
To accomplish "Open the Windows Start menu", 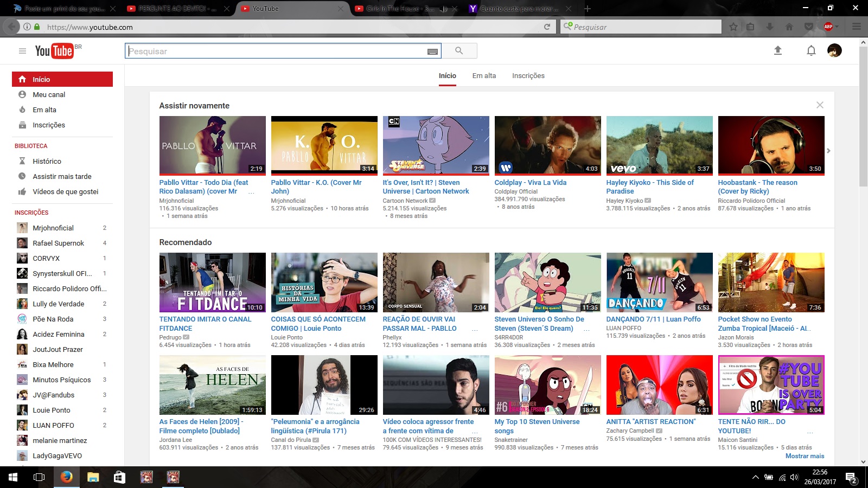I will 13,477.
